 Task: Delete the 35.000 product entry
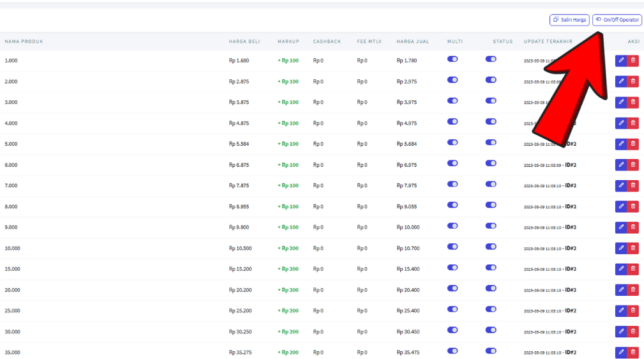click(x=633, y=352)
